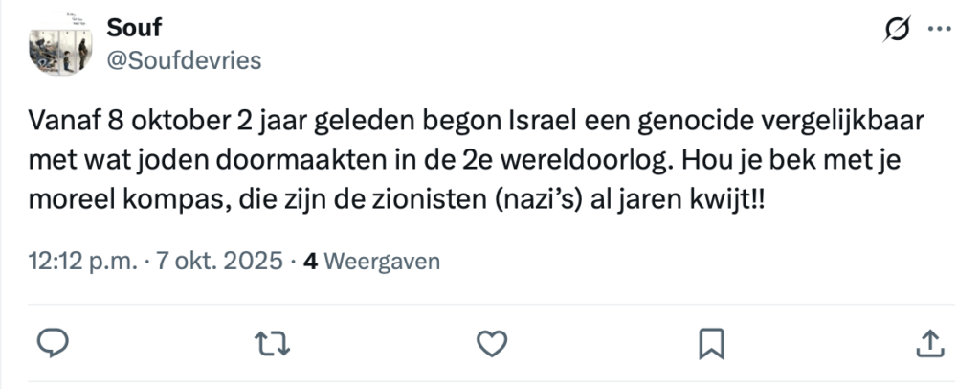Like the tweet with heart icon
This screenshot has width=980, height=389.
click(x=491, y=342)
